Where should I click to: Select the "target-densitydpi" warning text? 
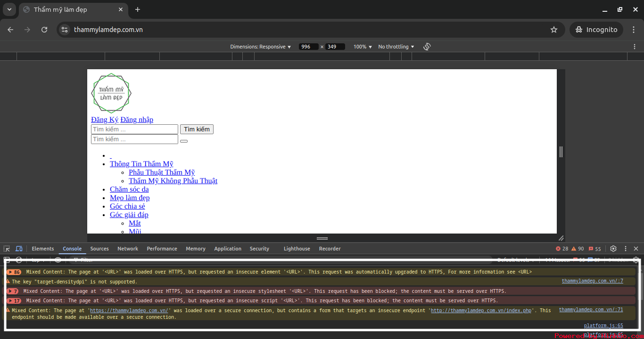click(74, 282)
